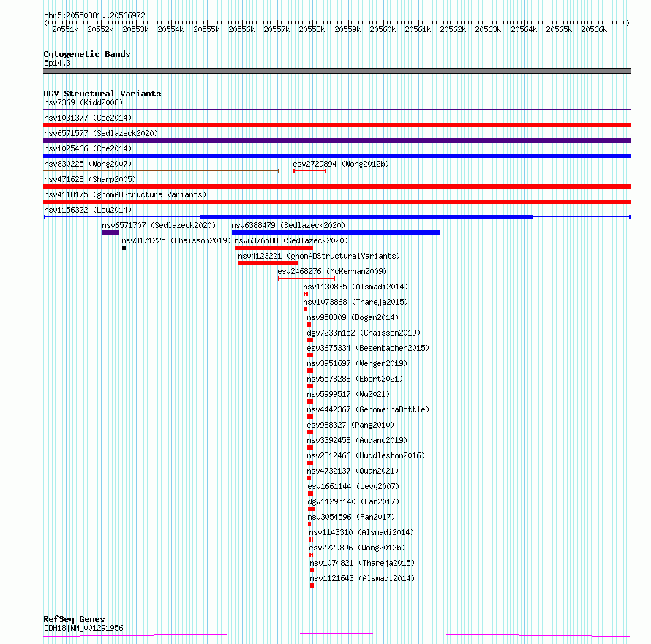Click the nsv830225 brown interval line
651x644 pixels.
(161, 171)
